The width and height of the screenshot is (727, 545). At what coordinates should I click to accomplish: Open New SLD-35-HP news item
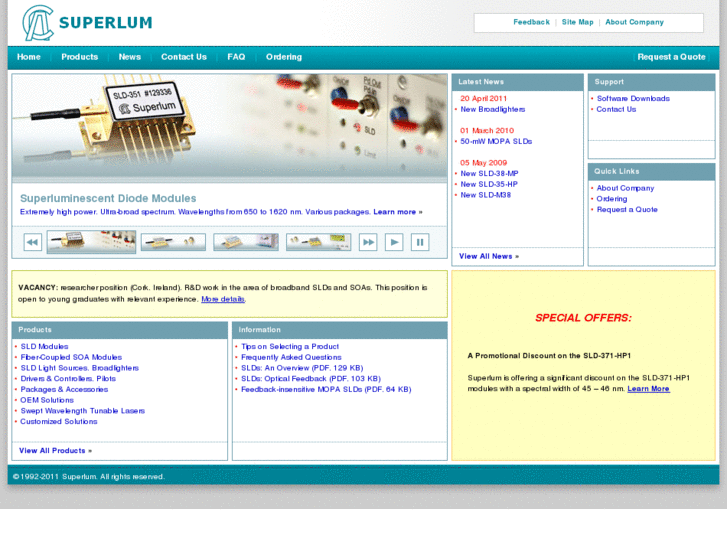click(489, 184)
